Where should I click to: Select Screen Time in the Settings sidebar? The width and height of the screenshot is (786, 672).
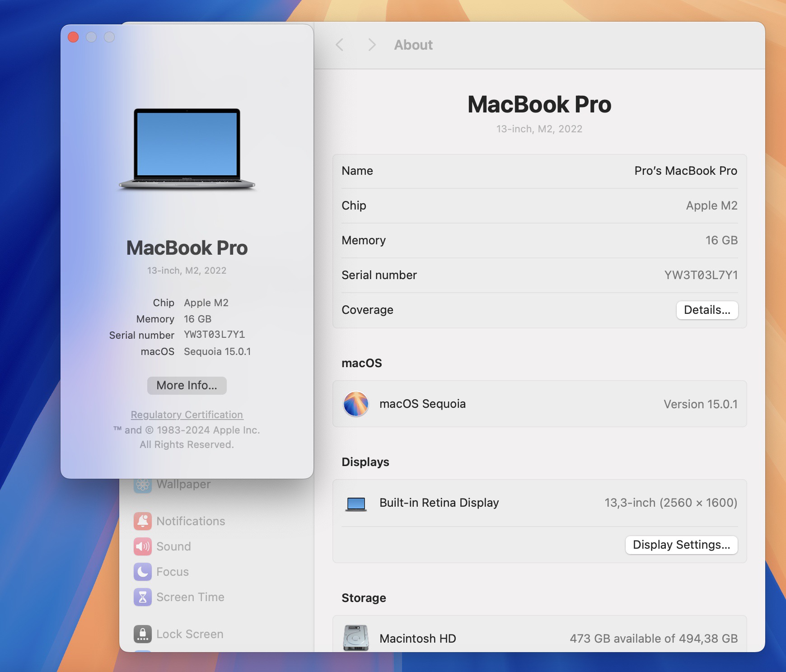click(x=190, y=597)
